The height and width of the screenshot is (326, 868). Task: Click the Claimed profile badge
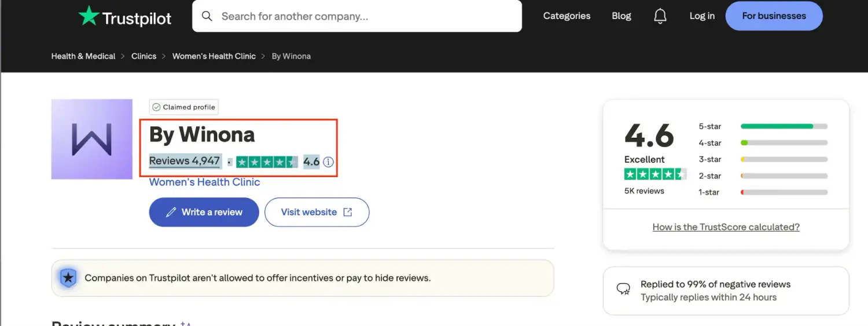click(x=183, y=107)
